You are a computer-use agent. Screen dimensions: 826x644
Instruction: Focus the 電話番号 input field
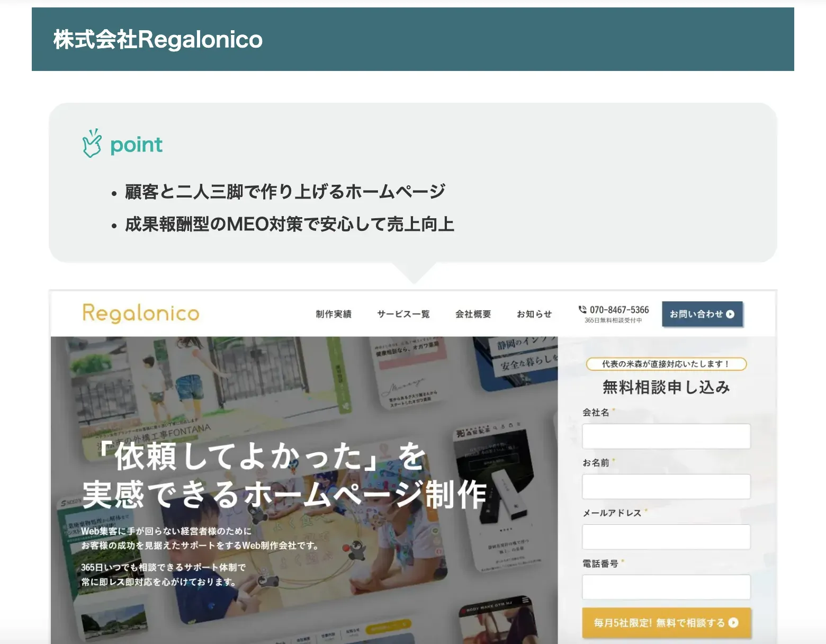coord(666,587)
